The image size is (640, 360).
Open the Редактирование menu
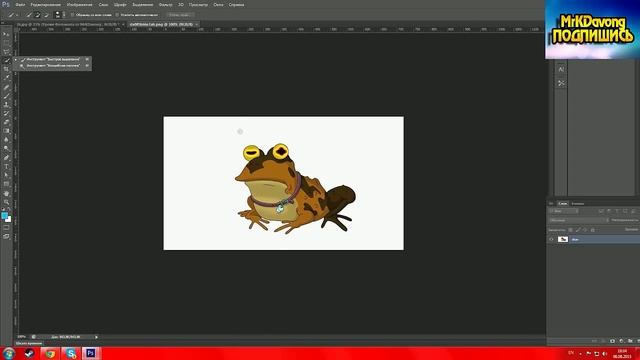point(46,4)
